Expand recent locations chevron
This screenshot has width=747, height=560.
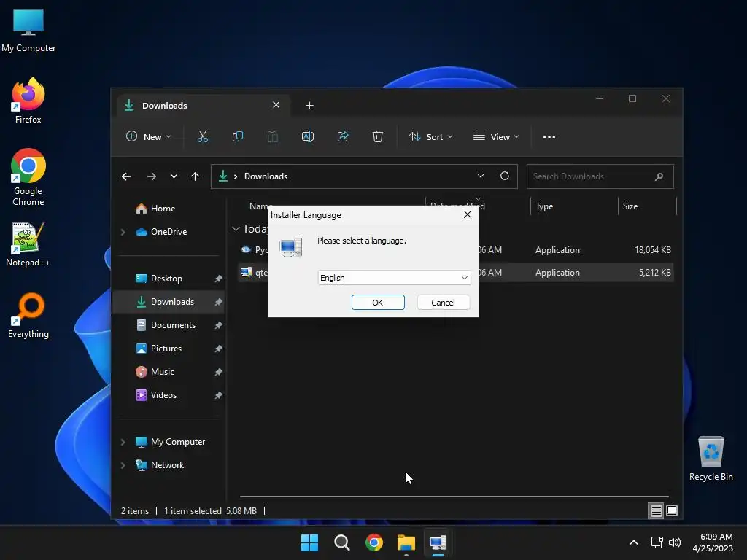174,176
